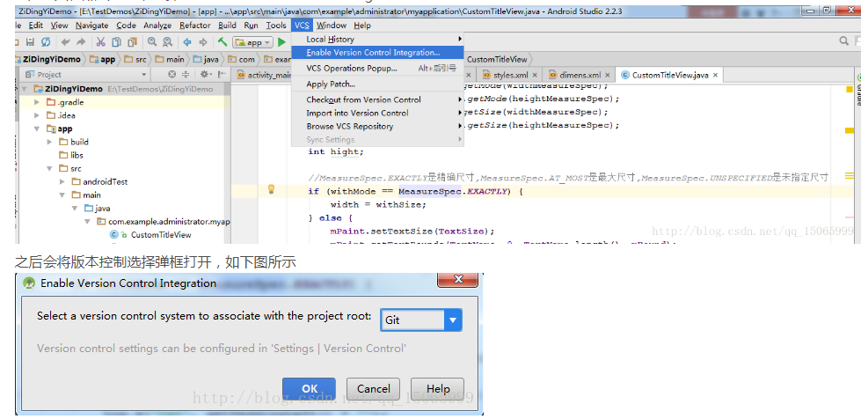The width and height of the screenshot is (868, 419).
Task: Click the Synchronize toolbar icon
Action: (46, 42)
